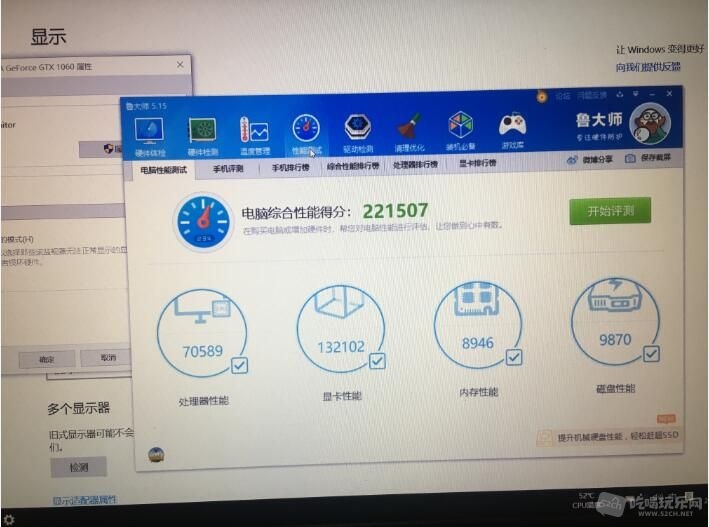
Task: Click the small round icon at bottom-left of 鲁大师
Action: click(156, 455)
